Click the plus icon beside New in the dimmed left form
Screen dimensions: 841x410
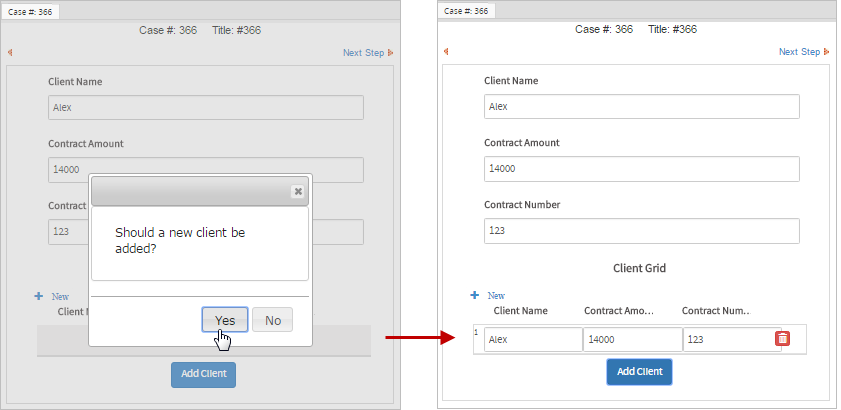coord(39,296)
